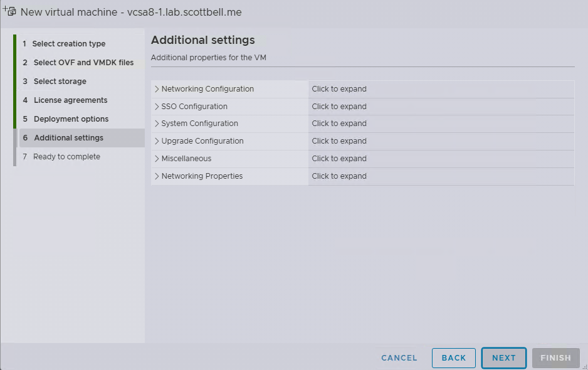
Task: Proceed with the Next button
Action: click(503, 358)
